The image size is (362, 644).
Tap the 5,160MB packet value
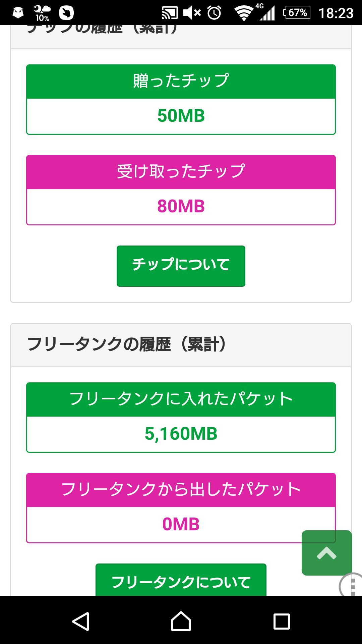tap(181, 434)
